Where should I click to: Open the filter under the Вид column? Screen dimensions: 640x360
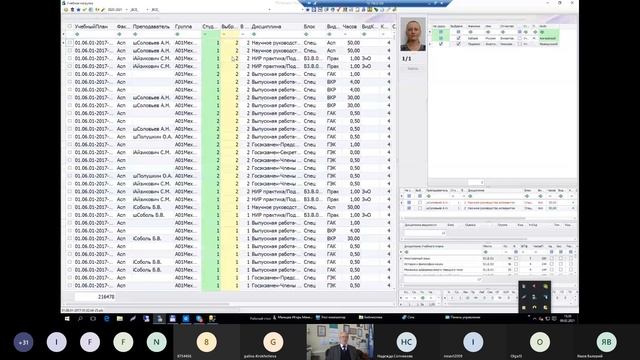tap(329, 34)
